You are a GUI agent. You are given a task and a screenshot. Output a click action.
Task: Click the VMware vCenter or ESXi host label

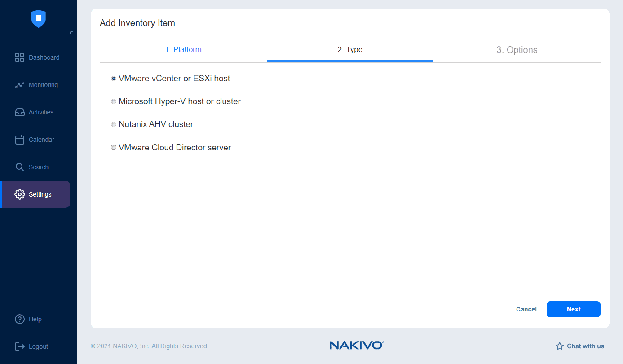174,79
